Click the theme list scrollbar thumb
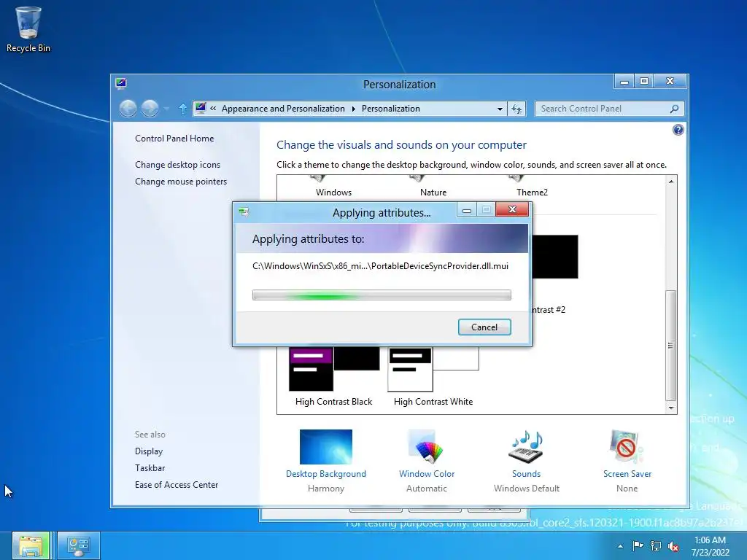The width and height of the screenshot is (747, 560). 671,345
